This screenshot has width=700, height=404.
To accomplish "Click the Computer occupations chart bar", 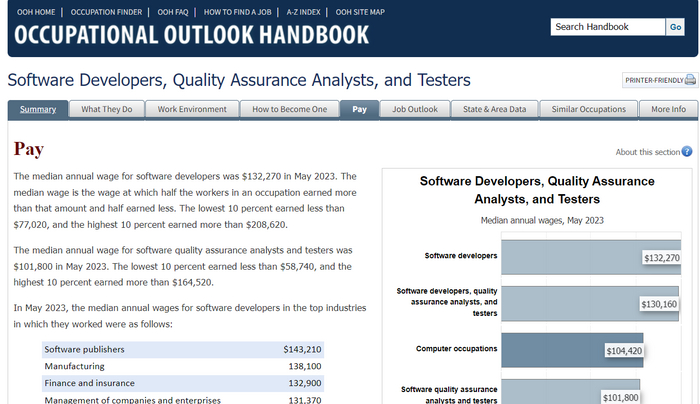I will [572, 350].
